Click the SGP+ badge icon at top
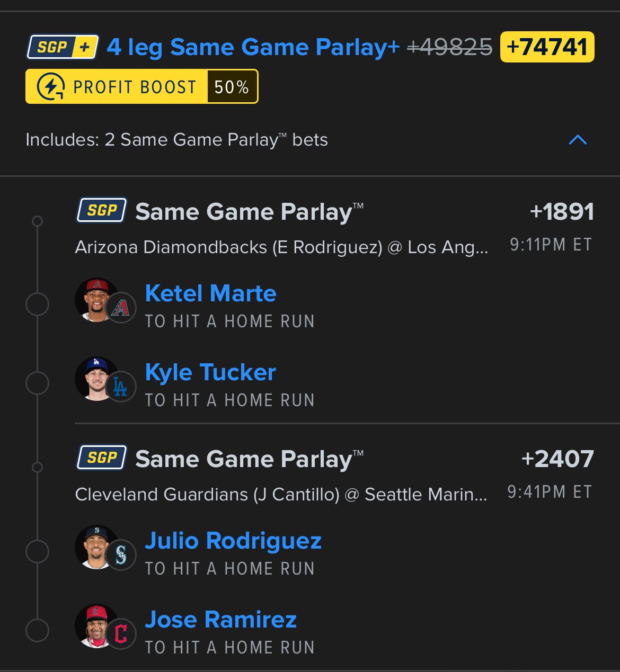This screenshot has height=672, width=620. point(63,47)
